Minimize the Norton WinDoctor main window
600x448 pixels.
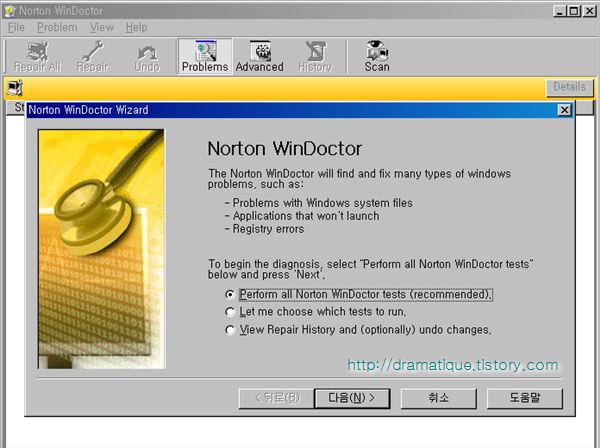click(559, 11)
